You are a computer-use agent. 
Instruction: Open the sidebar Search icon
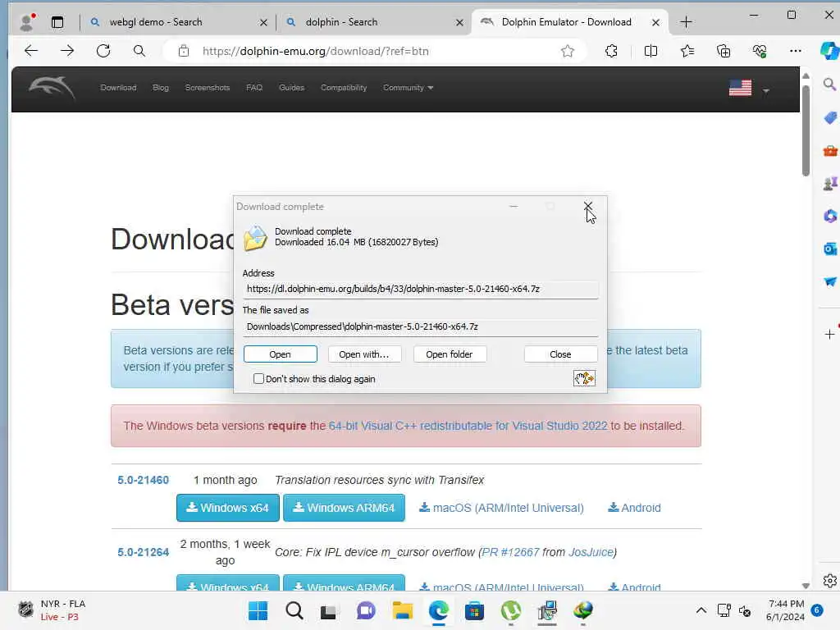[x=829, y=84]
